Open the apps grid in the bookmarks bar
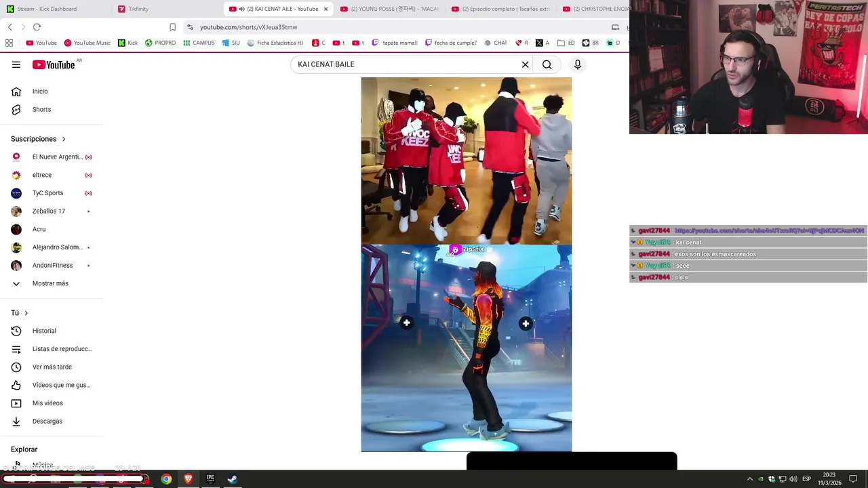Image resolution: width=868 pixels, height=488 pixels. coord(9,43)
